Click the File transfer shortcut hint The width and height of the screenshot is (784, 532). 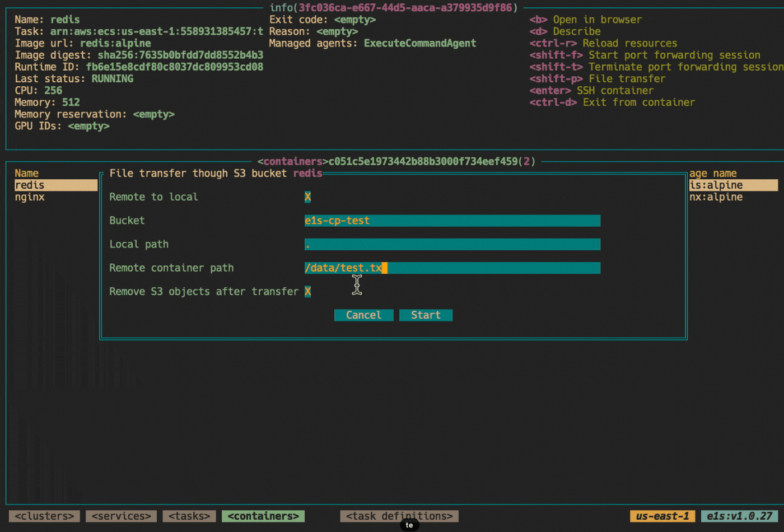(x=598, y=79)
